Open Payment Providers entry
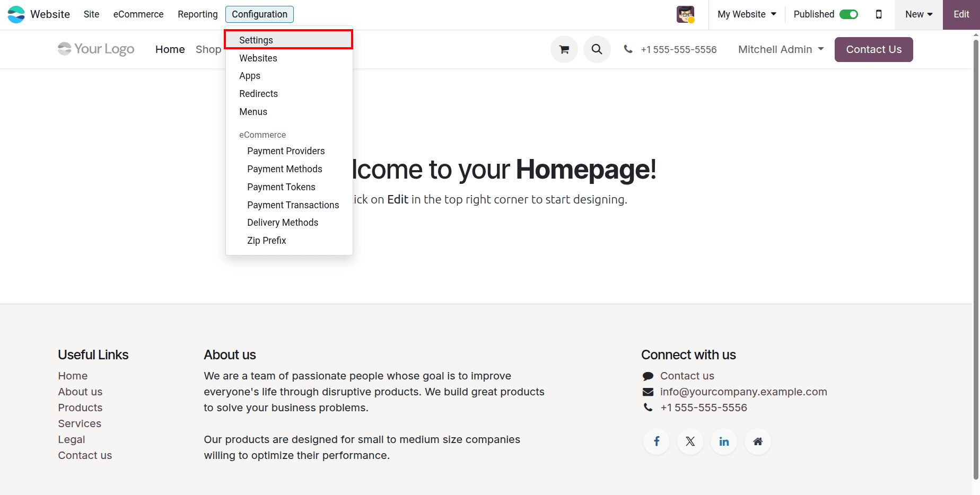The width and height of the screenshot is (980, 495). point(289,151)
